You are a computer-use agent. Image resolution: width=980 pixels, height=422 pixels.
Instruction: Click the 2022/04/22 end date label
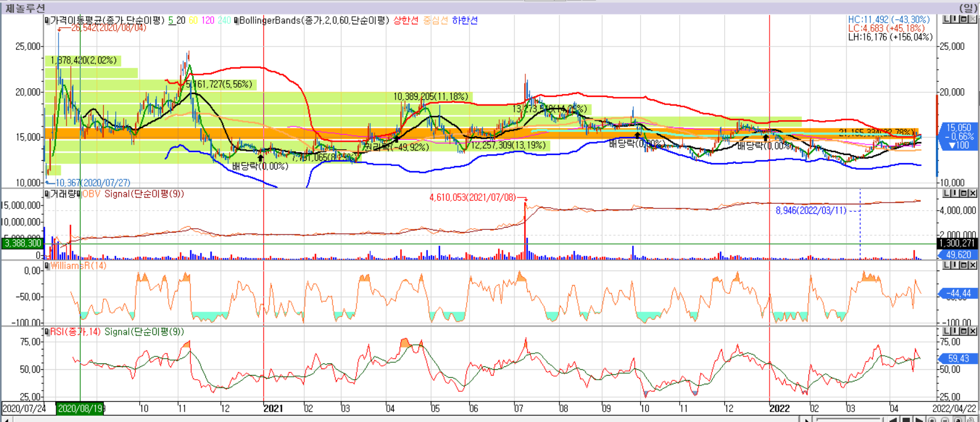[954, 409]
